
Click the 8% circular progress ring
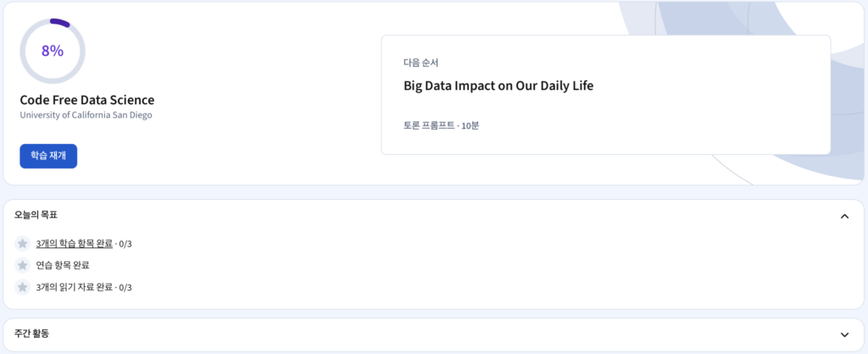point(53,51)
